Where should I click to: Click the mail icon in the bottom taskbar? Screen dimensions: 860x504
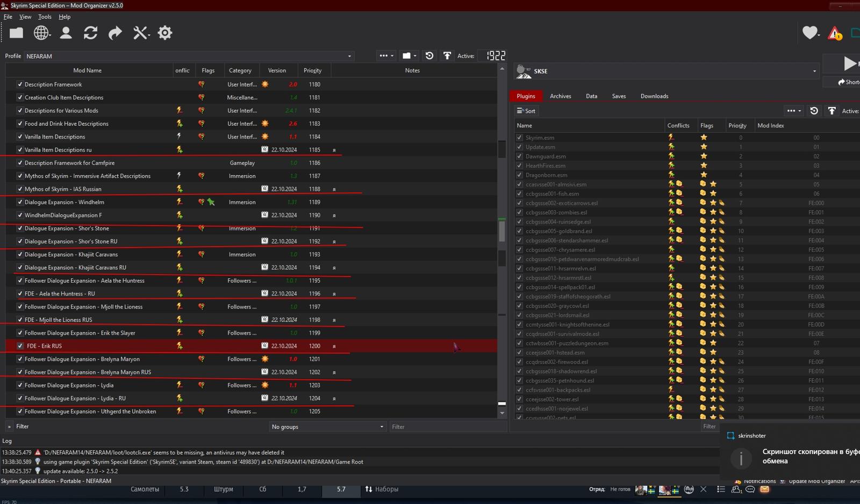[764, 489]
